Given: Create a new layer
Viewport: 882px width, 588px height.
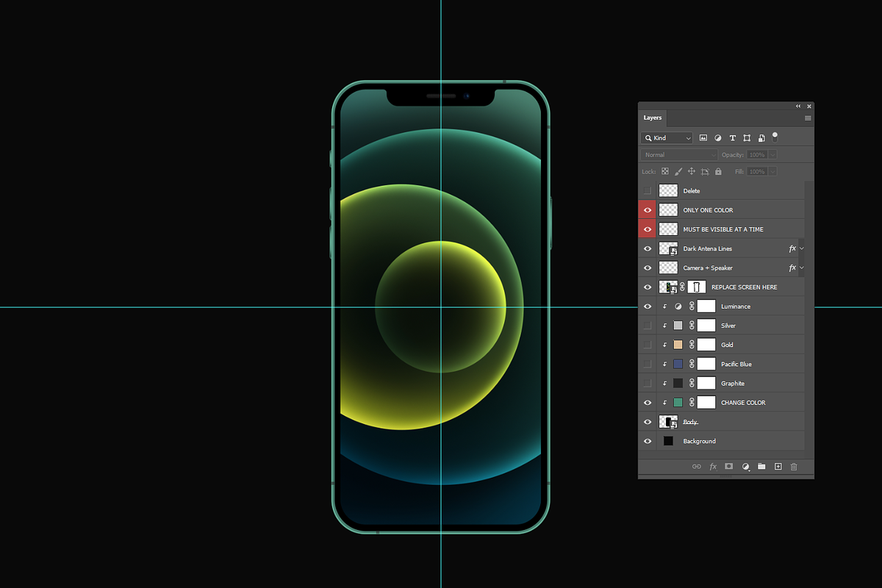Looking at the screenshot, I should 778,467.
